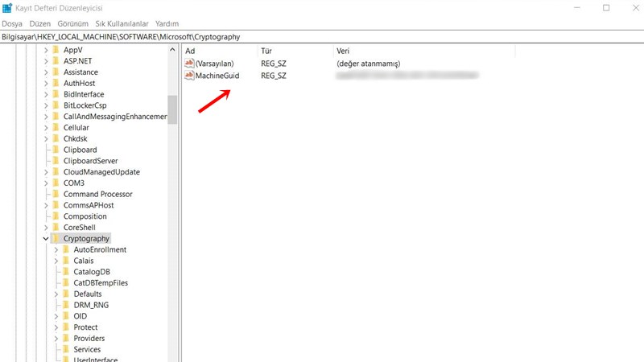Click the Chkdsk folder icon
644x362 pixels.
point(56,138)
